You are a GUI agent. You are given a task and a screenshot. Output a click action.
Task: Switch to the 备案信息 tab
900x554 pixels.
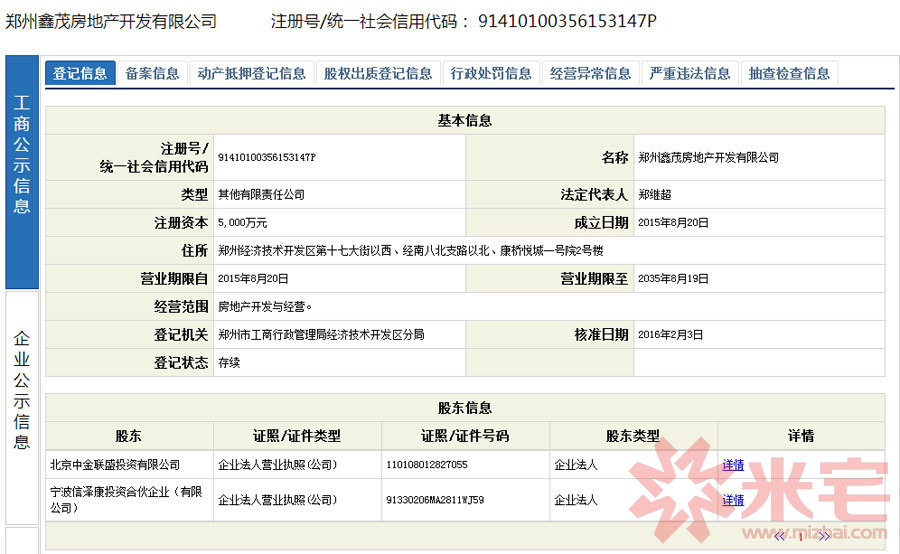pyautogui.click(x=152, y=73)
